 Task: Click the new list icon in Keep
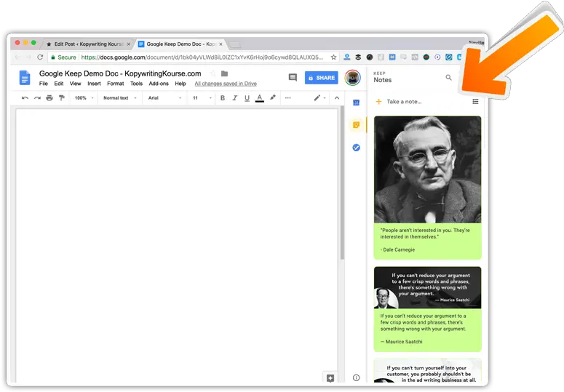pyautogui.click(x=475, y=102)
